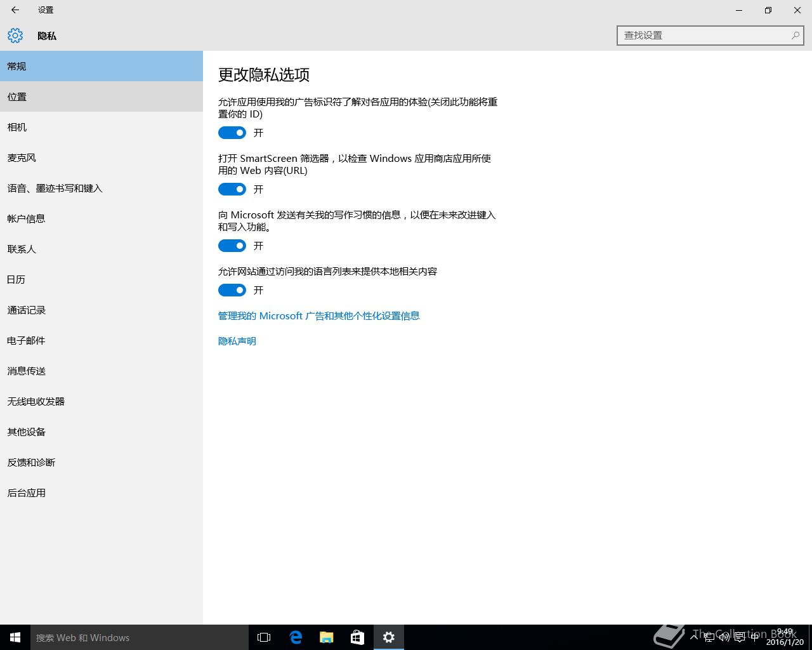Viewport: 812px width, 650px height.
Task: Toggle website access to language list
Action: (x=232, y=290)
